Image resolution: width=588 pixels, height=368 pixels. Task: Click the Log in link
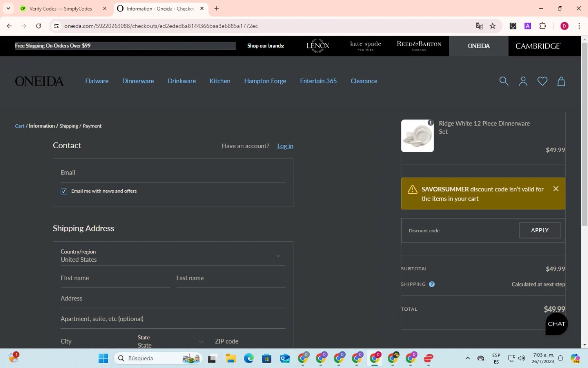(x=285, y=146)
